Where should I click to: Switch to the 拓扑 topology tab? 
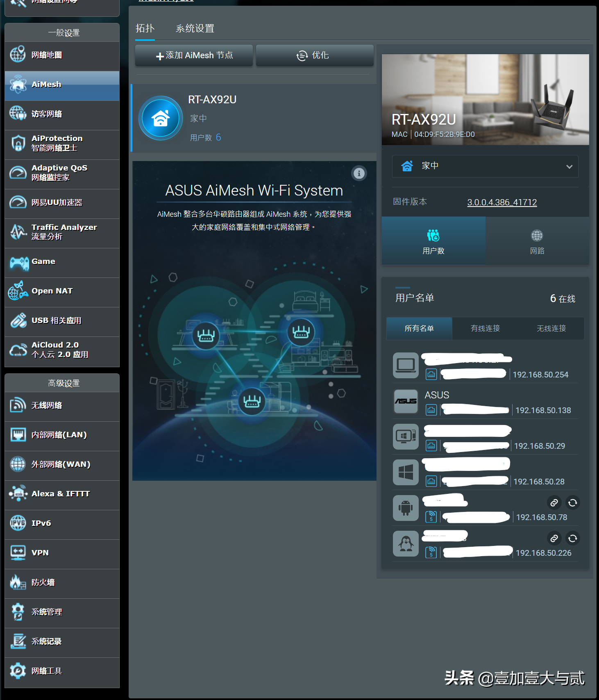[145, 28]
